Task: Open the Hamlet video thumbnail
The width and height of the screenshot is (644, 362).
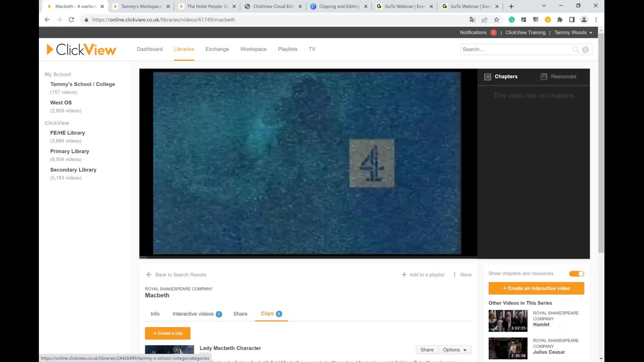Action: pos(507,321)
